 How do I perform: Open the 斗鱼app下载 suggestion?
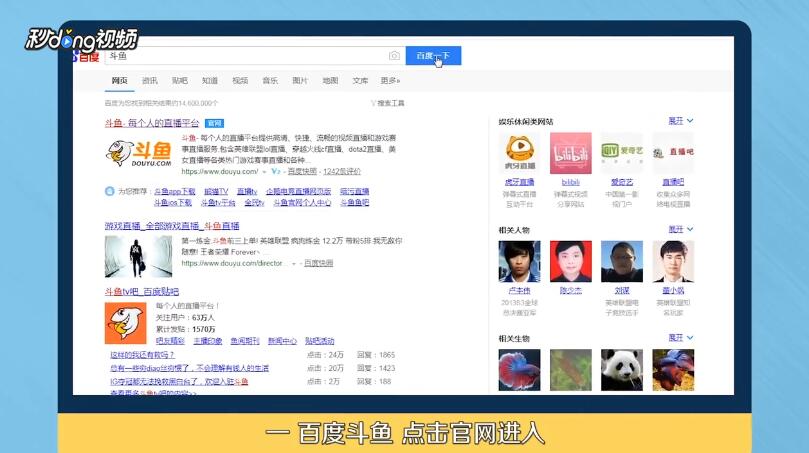click(x=174, y=191)
